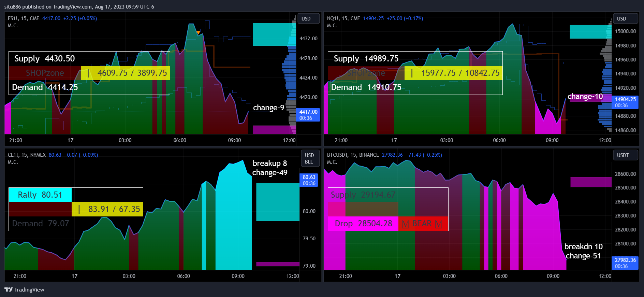Click the purple zone box on BTCUSDT chart
This screenshot has height=297, width=644.
click(x=591, y=182)
